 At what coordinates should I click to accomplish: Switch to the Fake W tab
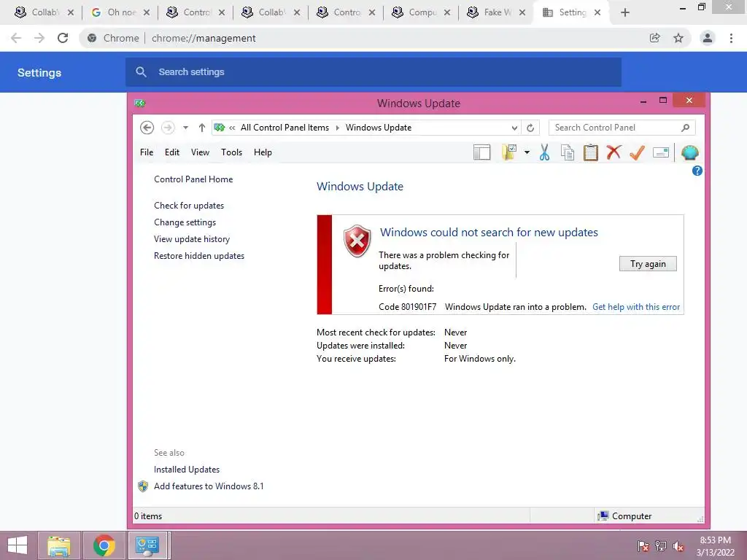[x=496, y=12]
